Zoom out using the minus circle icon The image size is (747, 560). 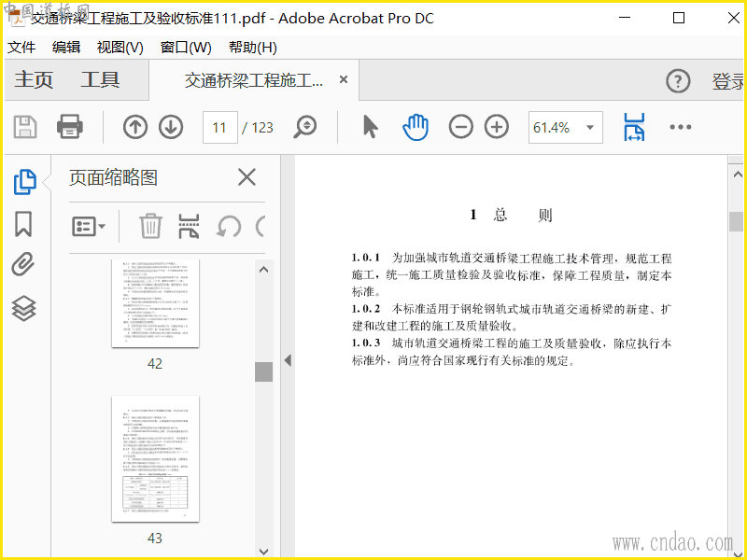(x=460, y=127)
